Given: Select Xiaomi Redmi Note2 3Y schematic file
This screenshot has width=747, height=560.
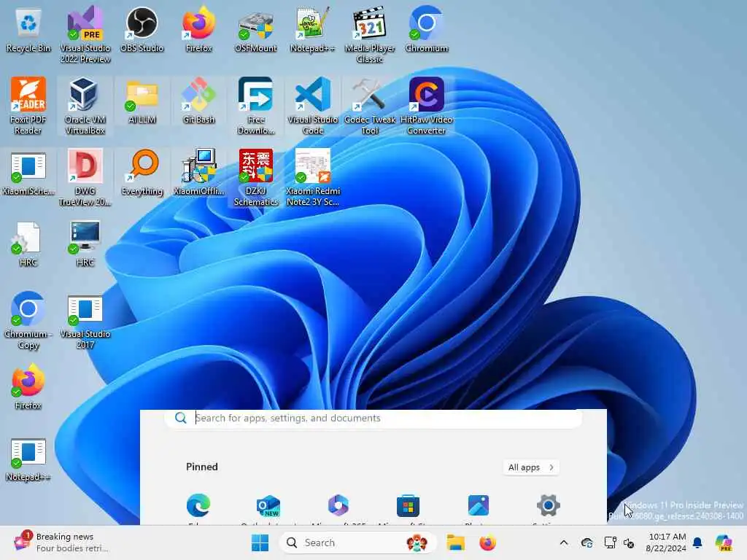Looking at the screenshot, I should coord(312,177).
